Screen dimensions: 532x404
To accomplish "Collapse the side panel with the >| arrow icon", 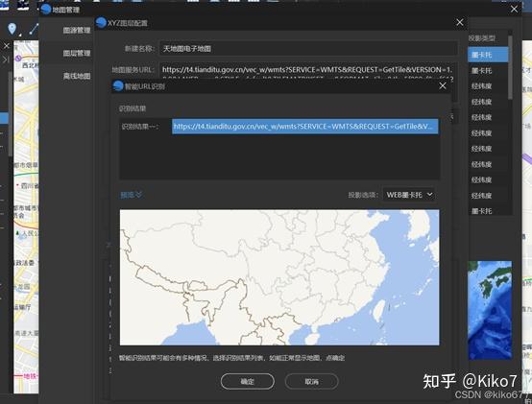I will (6, 60).
